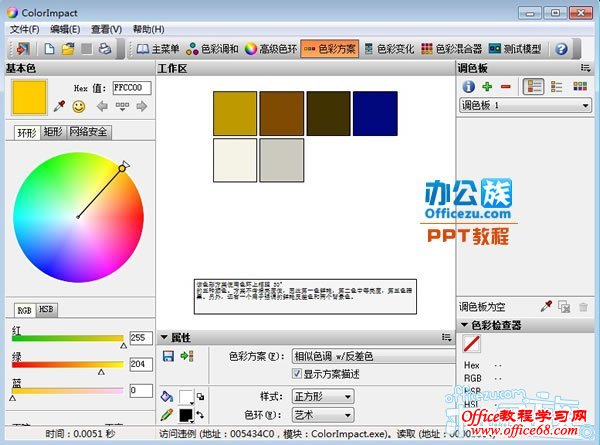Screen dimensions: 600x445
Task: Click the yellow base color swatch
Action: 29,97
